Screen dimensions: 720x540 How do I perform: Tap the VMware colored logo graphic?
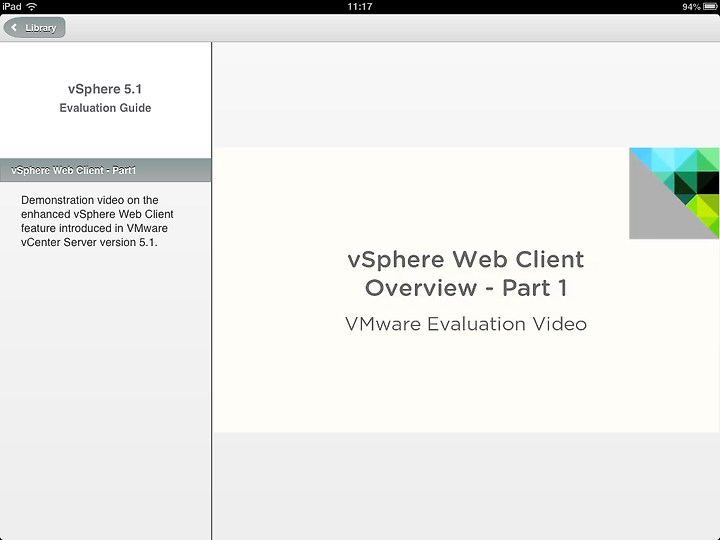coord(674,193)
